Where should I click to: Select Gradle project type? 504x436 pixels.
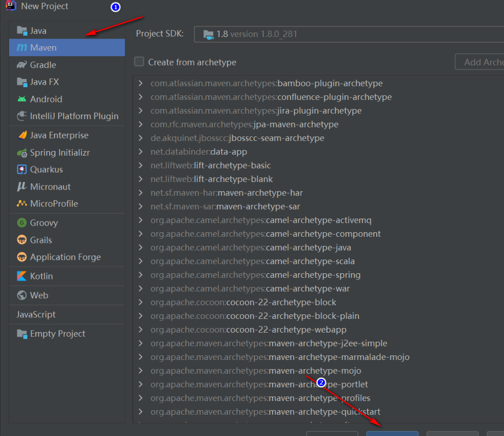click(x=67, y=65)
